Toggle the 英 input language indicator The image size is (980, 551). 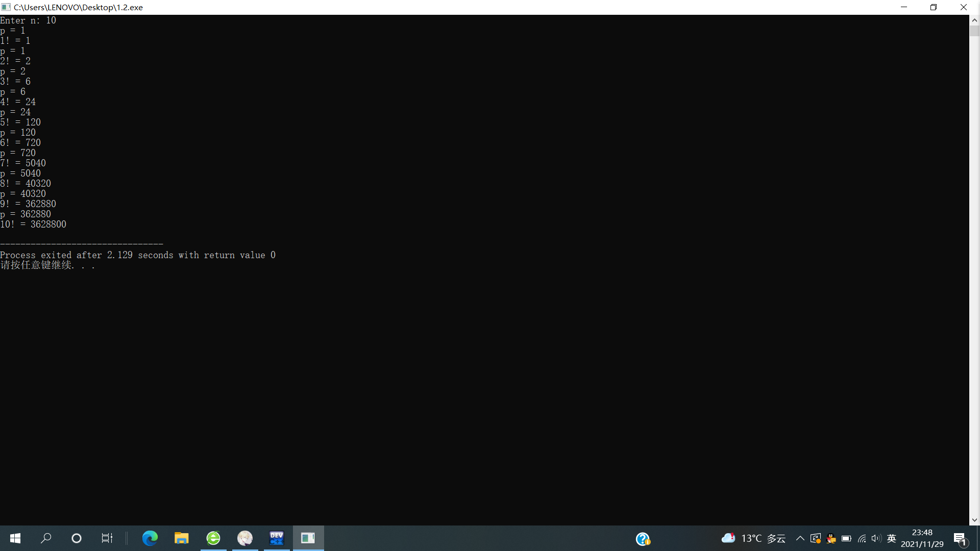pyautogui.click(x=892, y=538)
